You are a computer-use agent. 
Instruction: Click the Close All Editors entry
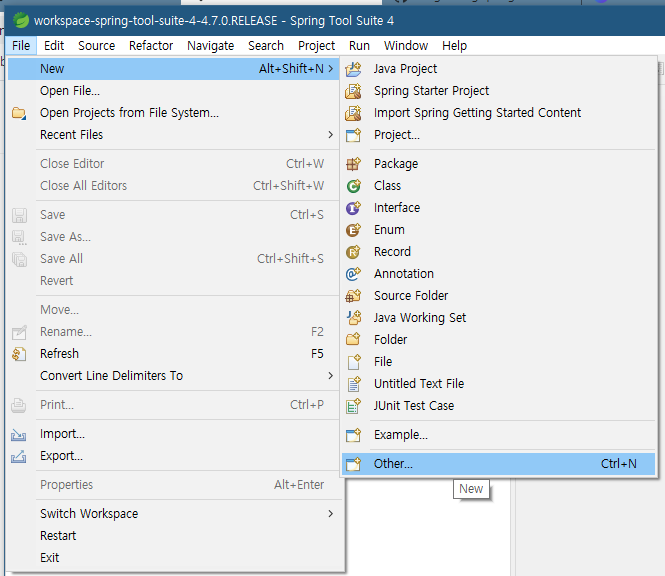[x=173, y=186]
